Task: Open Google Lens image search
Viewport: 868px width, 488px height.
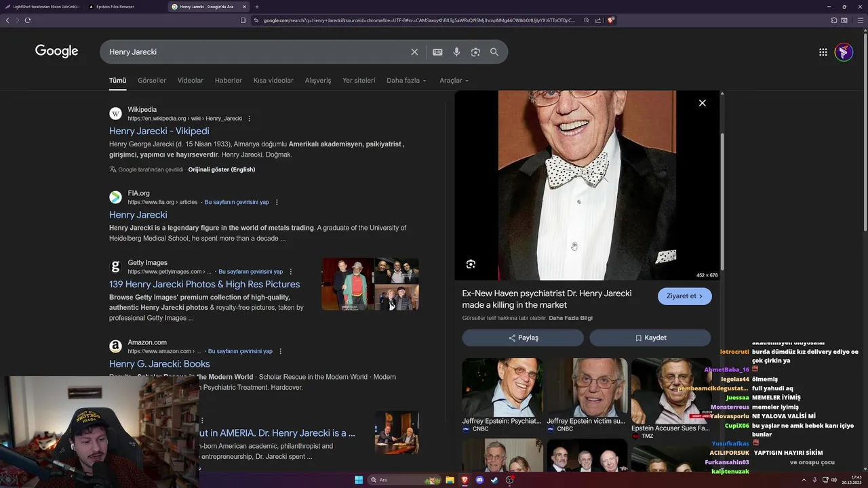Action: (475, 52)
